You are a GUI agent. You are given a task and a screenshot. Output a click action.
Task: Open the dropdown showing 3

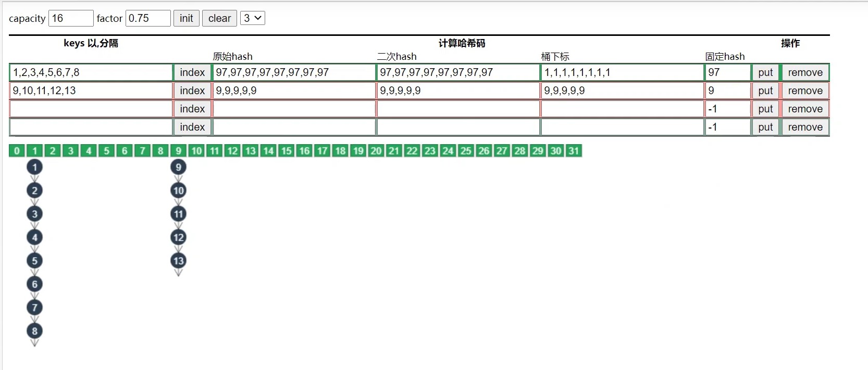tap(253, 18)
